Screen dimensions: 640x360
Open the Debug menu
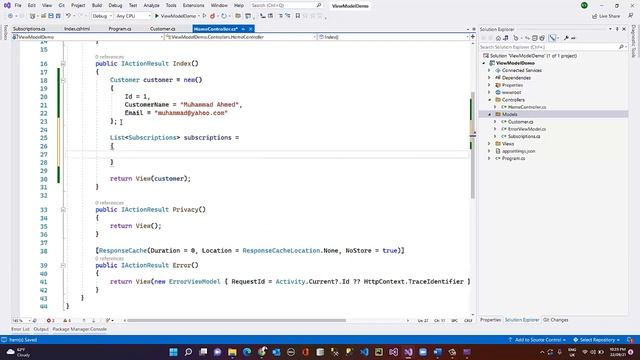pos(116,6)
